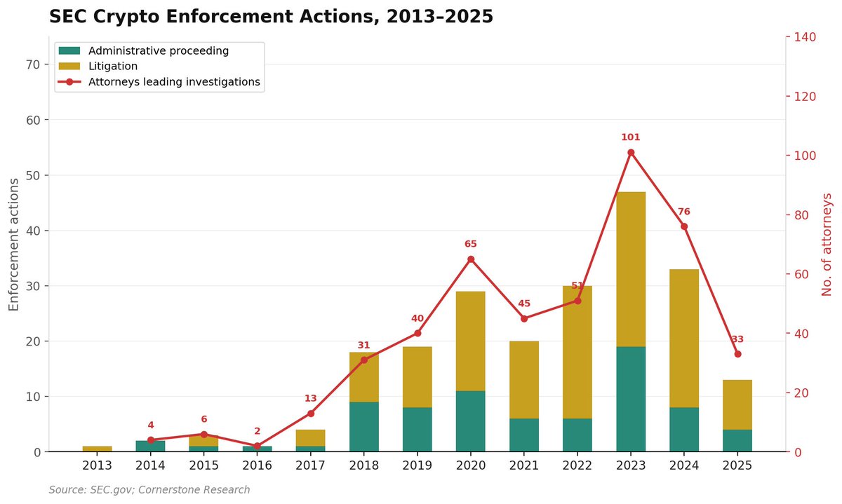The height and width of the screenshot is (504, 842).
Task: Click the right axis tick label '100'
Action: click(804, 156)
